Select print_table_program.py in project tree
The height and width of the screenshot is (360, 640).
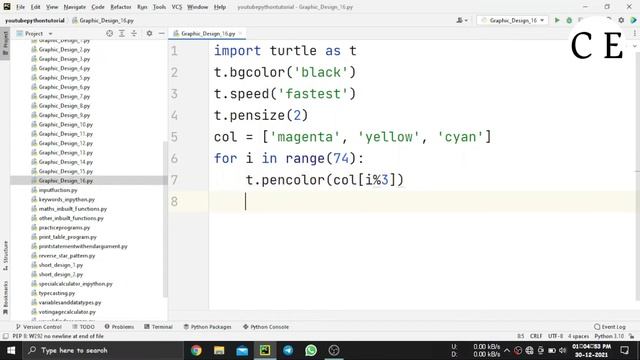pyautogui.click(x=67, y=237)
